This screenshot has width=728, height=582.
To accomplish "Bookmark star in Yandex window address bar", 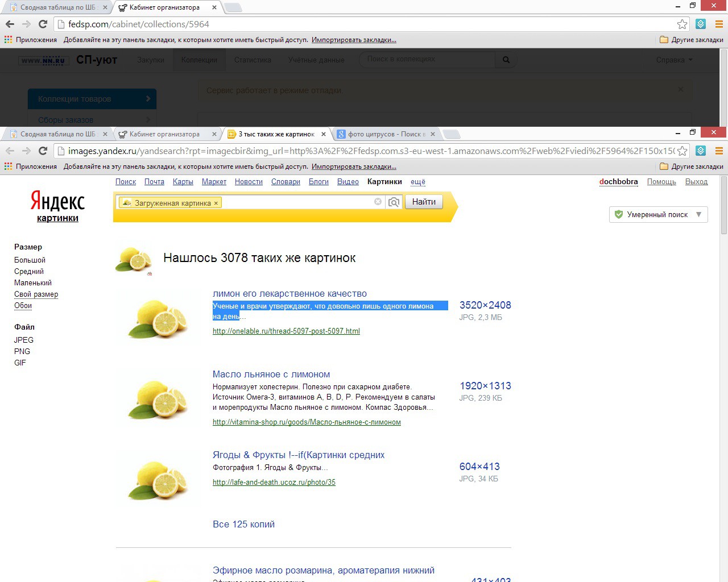I will coord(682,151).
